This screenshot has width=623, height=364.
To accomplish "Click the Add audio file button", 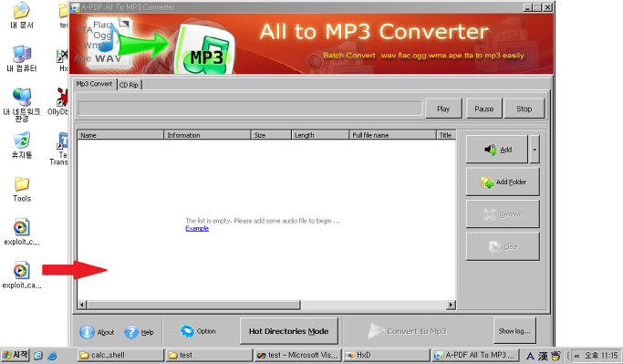I will coord(496,150).
